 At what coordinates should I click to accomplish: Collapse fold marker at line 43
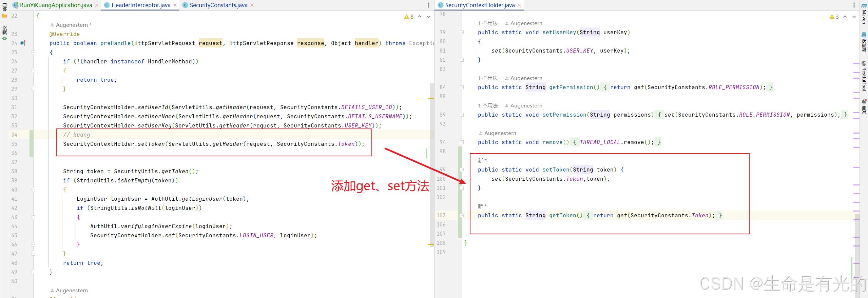[x=34, y=217]
